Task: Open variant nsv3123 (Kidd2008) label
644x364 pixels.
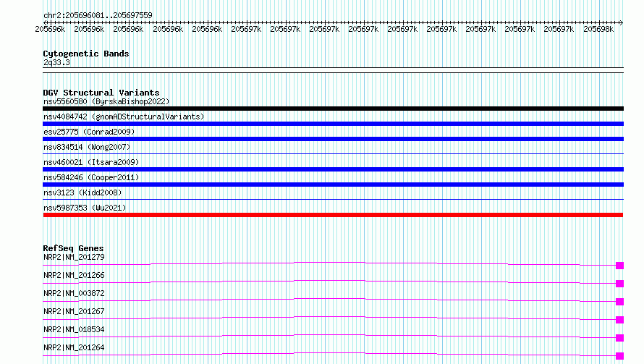Action: click(82, 192)
